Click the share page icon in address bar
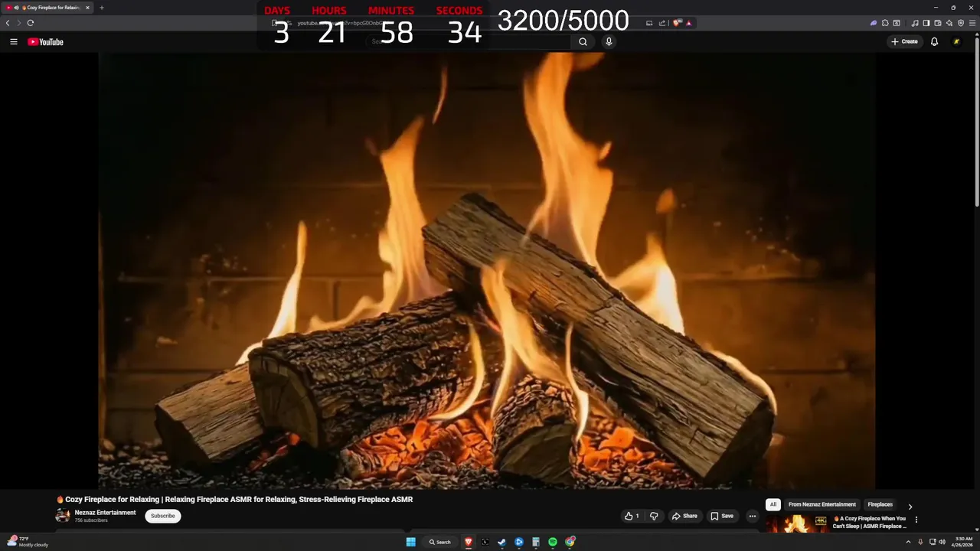Viewport: 980px width, 551px height. [x=662, y=23]
